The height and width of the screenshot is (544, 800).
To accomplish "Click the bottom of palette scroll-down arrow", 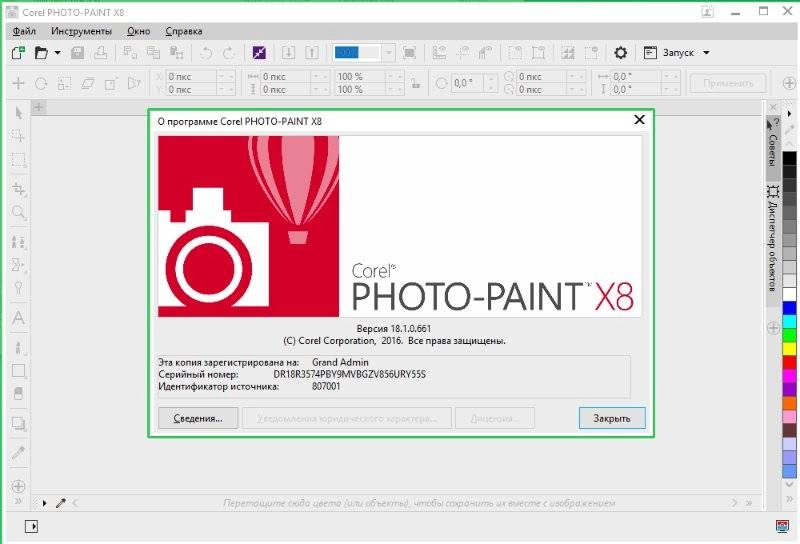I will click(789, 484).
